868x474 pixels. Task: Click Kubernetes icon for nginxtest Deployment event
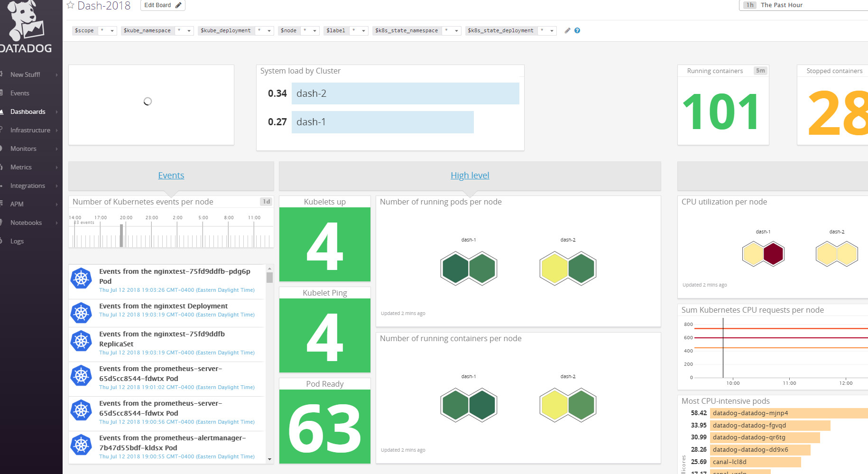click(81, 313)
